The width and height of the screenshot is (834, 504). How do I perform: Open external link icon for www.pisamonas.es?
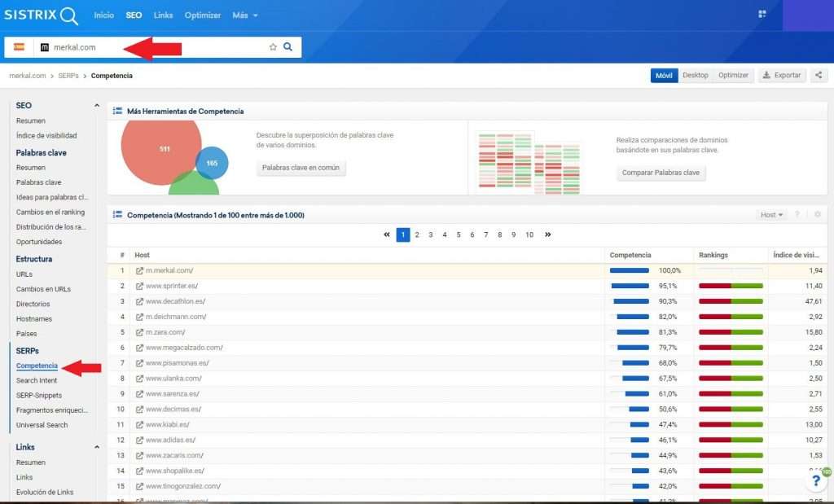click(x=139, y=363)
